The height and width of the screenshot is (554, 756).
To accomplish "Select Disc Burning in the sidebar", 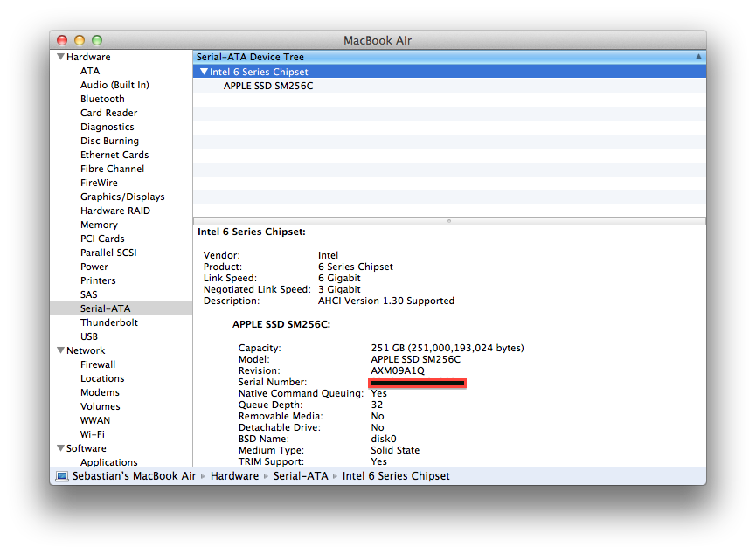I will point(109,141).
